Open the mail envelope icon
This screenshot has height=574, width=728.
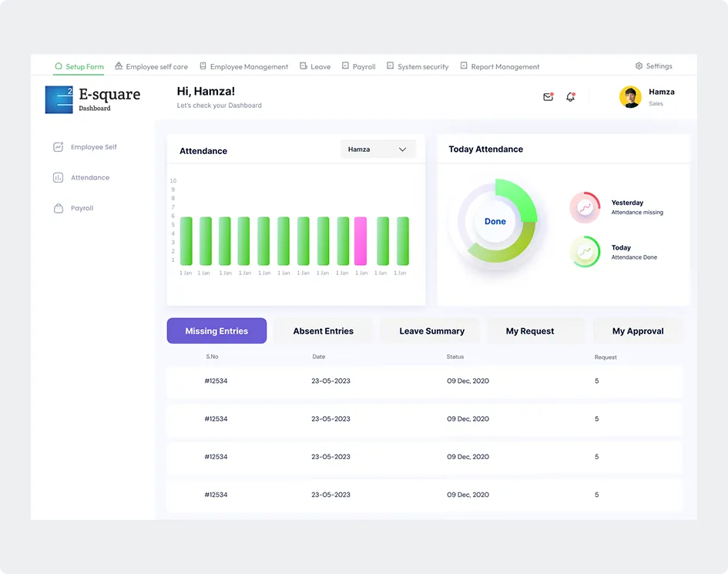pyautogui.click(x=548, y=97)
